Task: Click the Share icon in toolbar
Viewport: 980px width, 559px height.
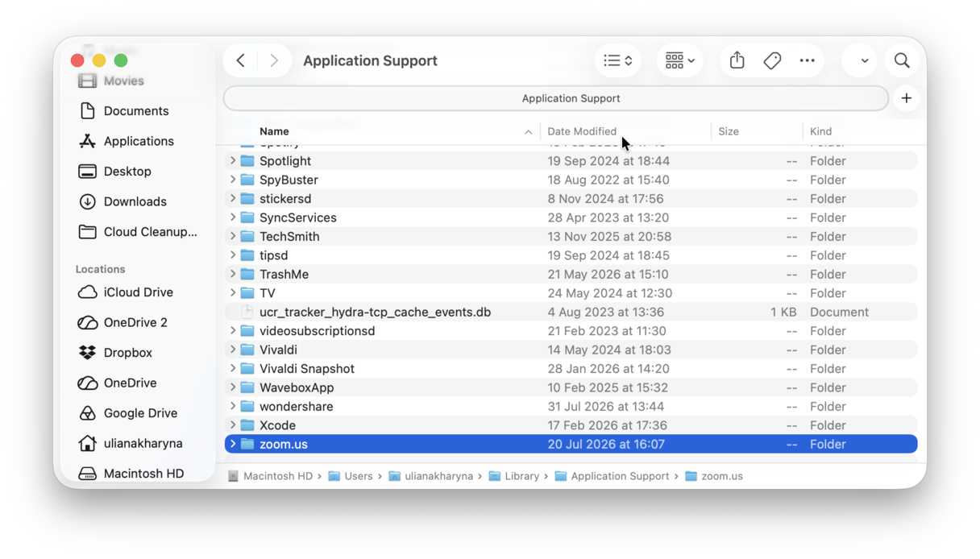Action: click(x=737, y=60)
